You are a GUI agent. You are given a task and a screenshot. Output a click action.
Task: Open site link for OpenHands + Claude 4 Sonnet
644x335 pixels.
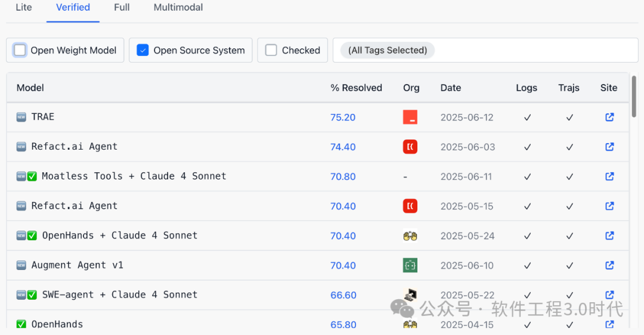tap(609, 235)
